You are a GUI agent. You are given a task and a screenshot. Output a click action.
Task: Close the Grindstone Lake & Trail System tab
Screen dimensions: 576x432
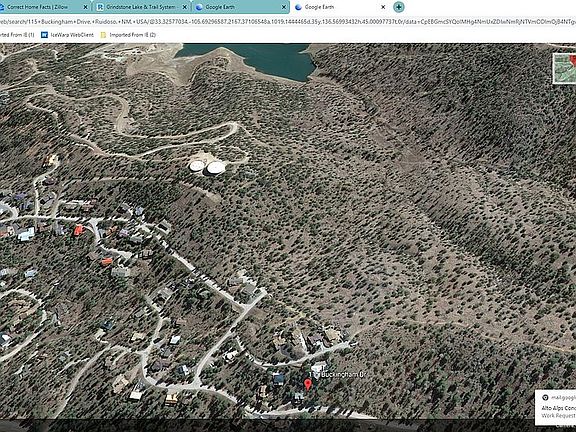185,7
